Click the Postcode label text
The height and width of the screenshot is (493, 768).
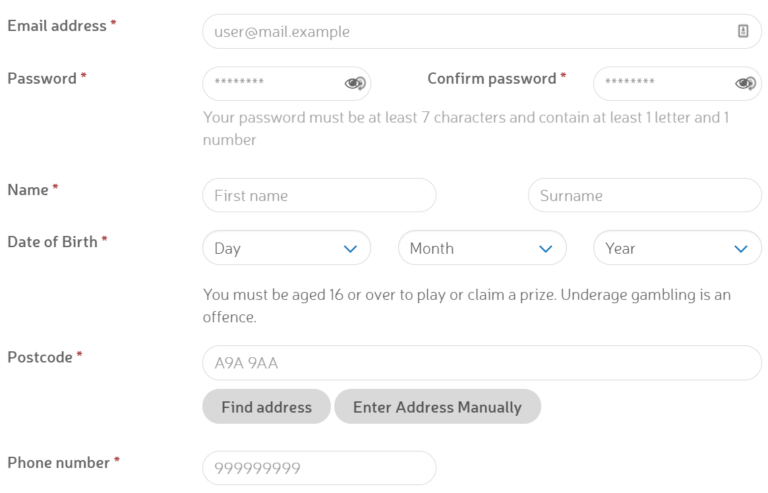pos(40,357)
